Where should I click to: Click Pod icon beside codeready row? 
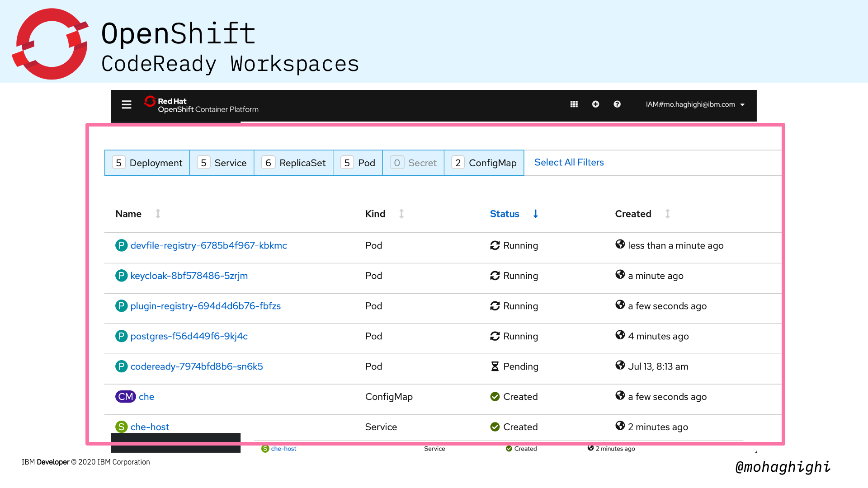point(121,366)
